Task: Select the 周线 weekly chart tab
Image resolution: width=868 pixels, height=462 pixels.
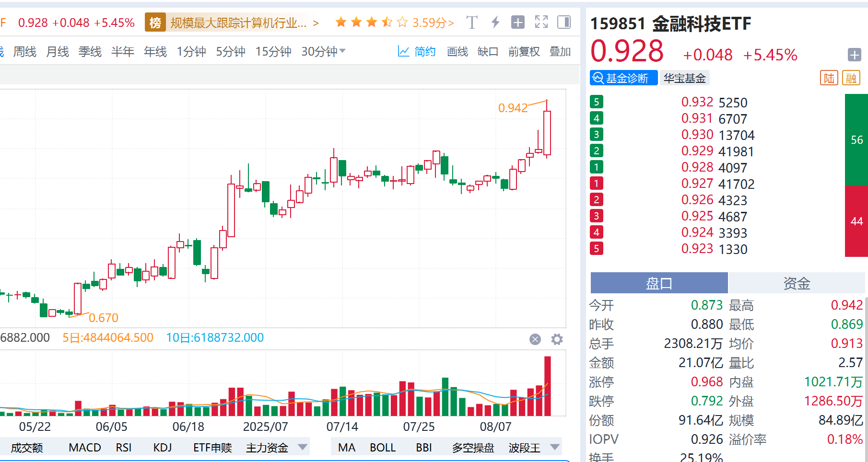Action: [x=25, y=52]
